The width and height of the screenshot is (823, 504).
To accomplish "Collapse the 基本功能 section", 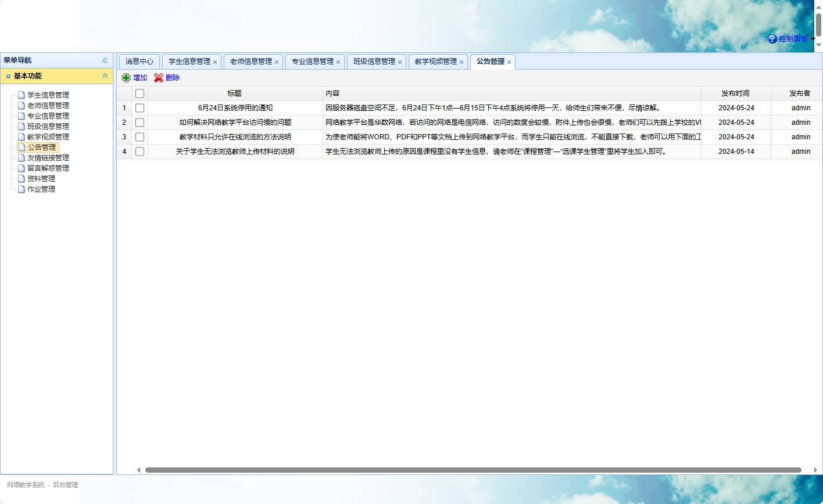I will pyautogui.click(x=105, y=75).
